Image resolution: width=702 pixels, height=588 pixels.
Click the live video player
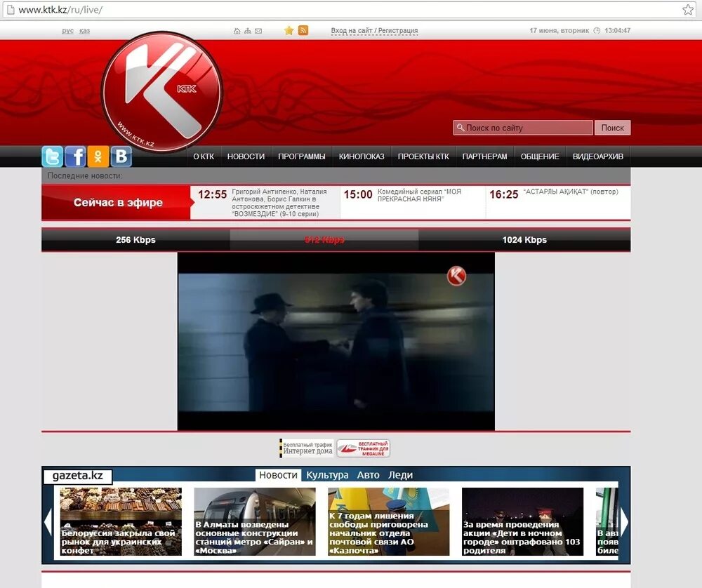[x=336, y=342]
